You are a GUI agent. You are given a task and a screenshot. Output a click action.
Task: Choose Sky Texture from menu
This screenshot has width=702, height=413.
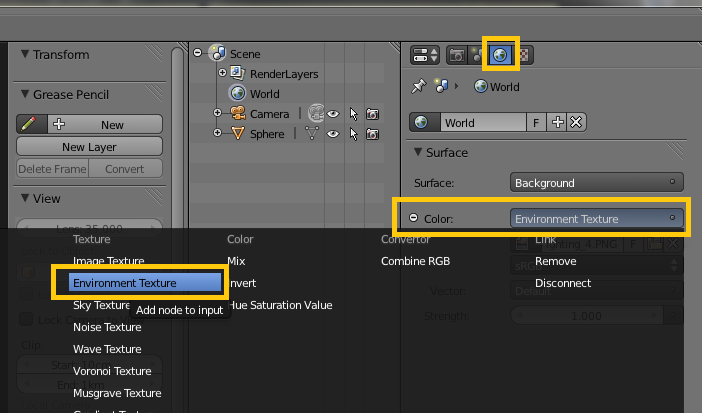point(101,305)
